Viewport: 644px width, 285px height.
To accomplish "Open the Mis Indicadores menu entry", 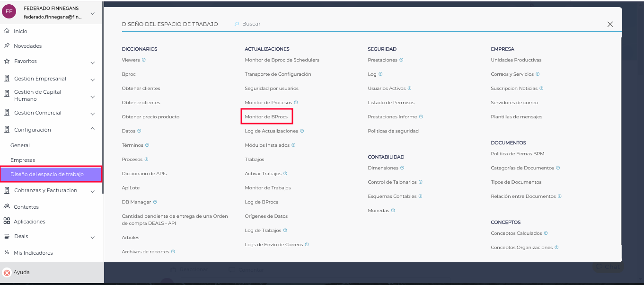I will [33, 253].
